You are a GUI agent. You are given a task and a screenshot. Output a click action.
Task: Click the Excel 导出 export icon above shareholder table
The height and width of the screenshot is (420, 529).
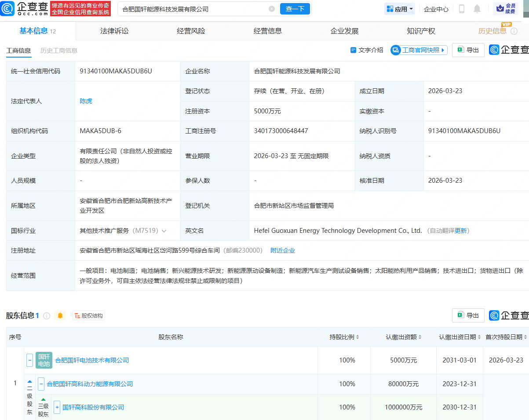pyautogui.click(x=468, y=315)
